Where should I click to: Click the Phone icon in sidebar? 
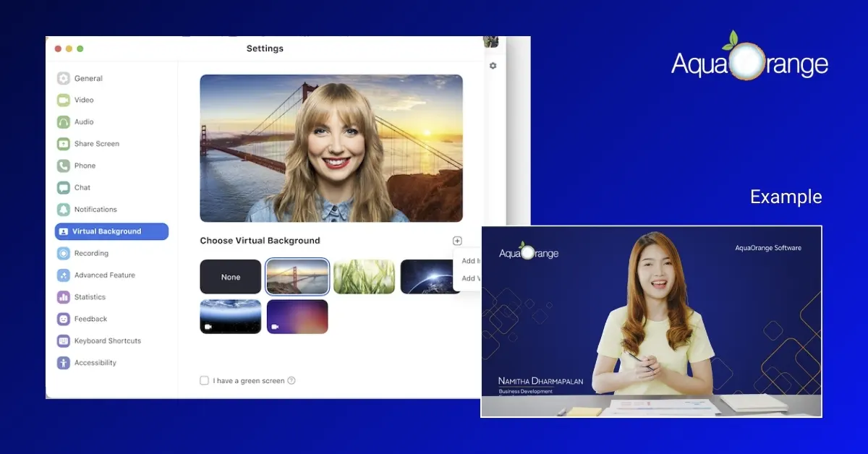point(64,166)
